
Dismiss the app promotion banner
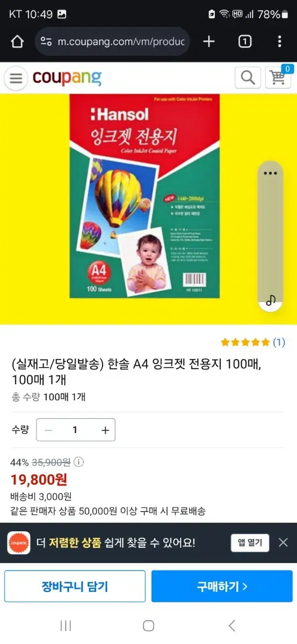[x=283, y=543]
